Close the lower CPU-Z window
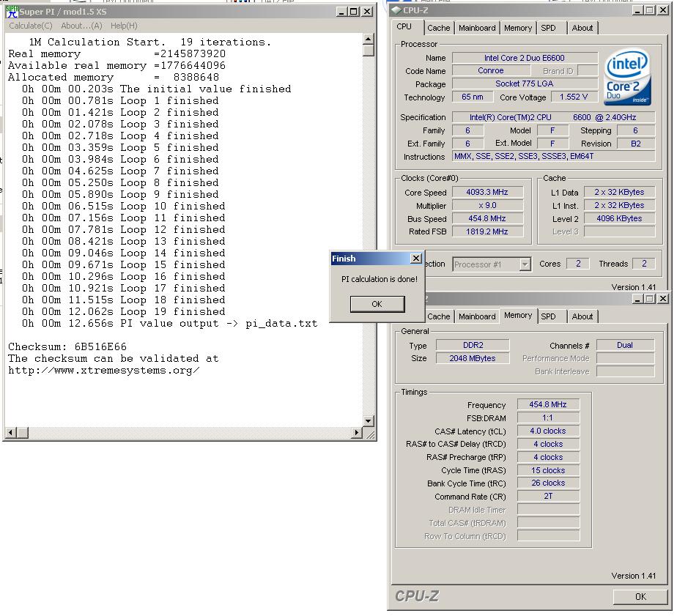Viewport: 677px width, 616px height. pyautogui.click(x=663, y=299)
